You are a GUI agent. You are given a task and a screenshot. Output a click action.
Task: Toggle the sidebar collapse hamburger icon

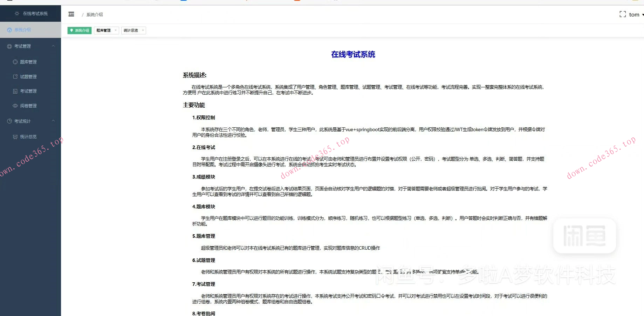(71, 14)
